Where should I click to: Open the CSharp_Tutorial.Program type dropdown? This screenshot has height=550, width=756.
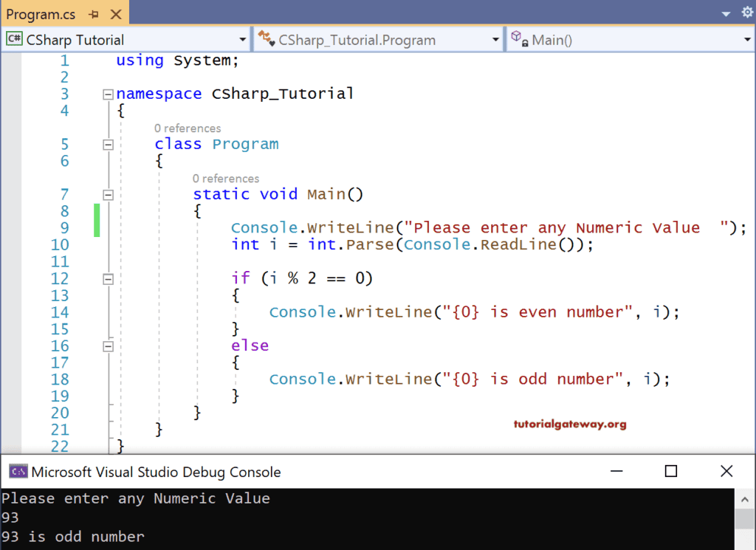coord(494,38)
